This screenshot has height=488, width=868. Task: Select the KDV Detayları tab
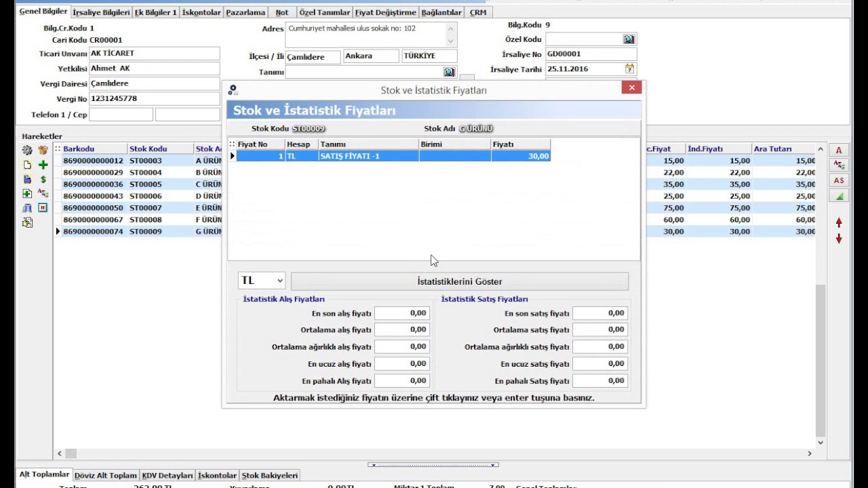tap(167, 476)
